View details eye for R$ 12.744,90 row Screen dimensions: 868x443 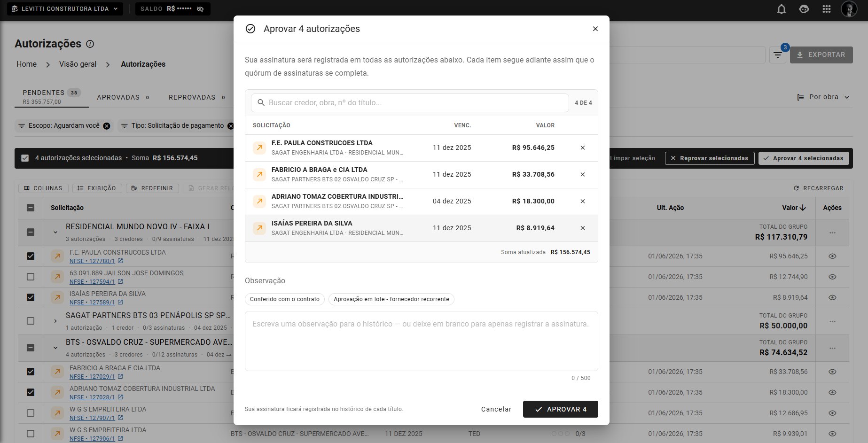click(x=832, y=277)
